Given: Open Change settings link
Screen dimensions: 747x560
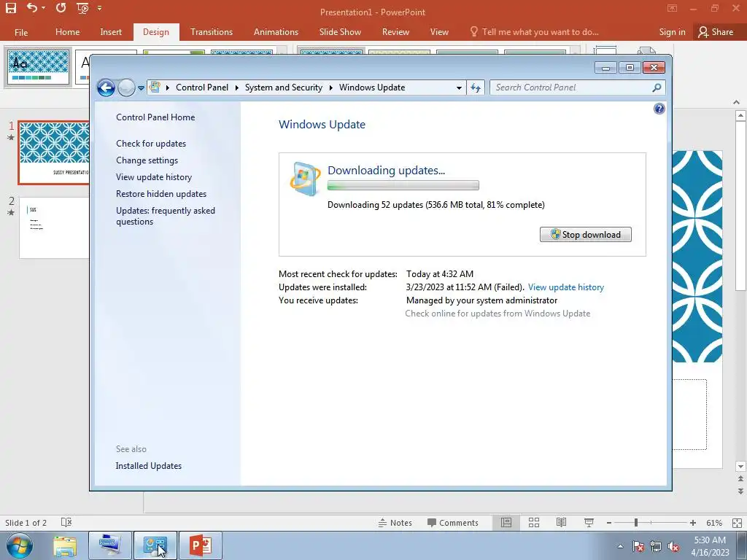Looking at the screenshot, I should pyautogui.click(x=147, y=160).
